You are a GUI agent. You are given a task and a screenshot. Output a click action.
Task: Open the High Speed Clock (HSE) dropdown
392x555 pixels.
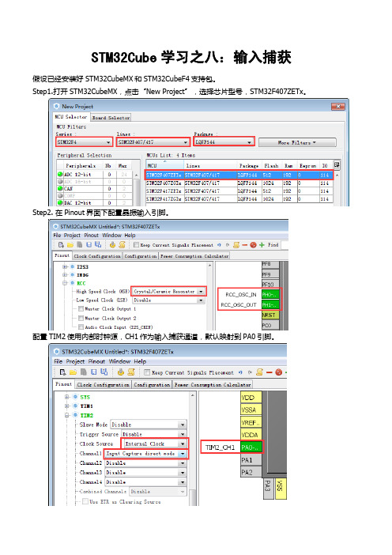169,291
